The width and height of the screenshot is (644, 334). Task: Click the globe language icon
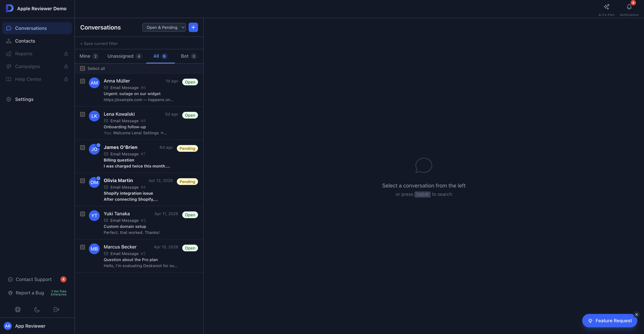coord(18,310)
